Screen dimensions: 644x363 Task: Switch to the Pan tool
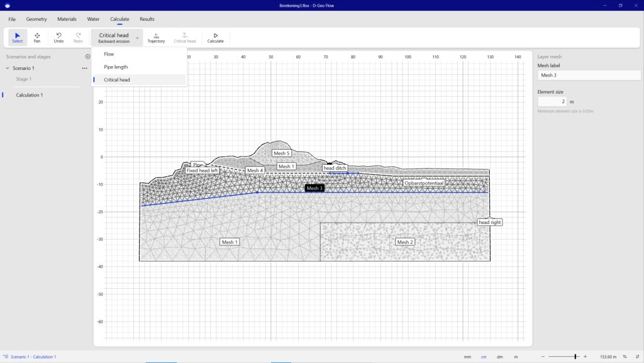click(x=37, y=38)
